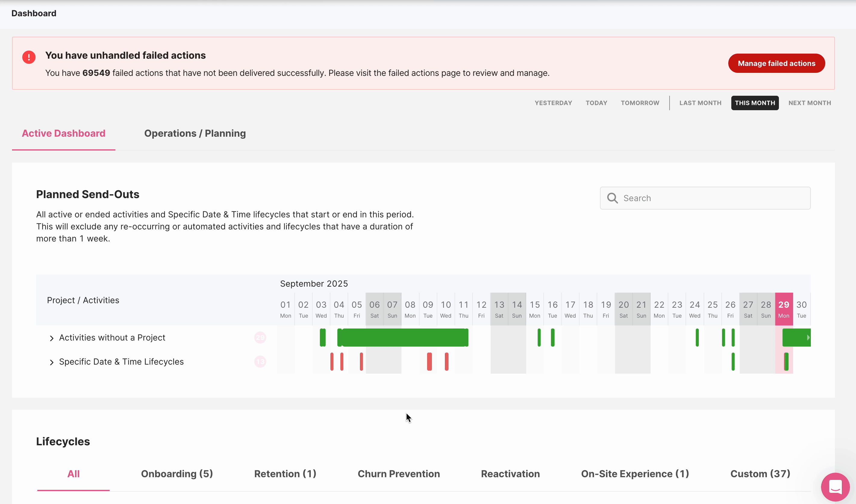This screenshot has height=504, width=856.
Task: Click Manage failed actions button
Action: tap(776, 64)
